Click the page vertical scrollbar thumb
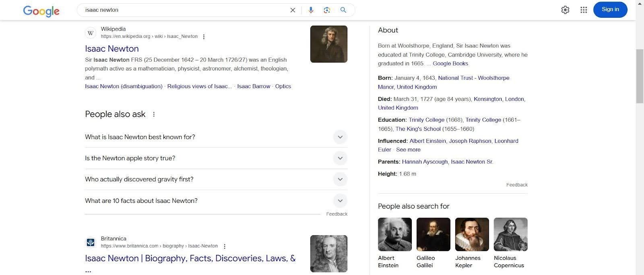 click(640, 76)
